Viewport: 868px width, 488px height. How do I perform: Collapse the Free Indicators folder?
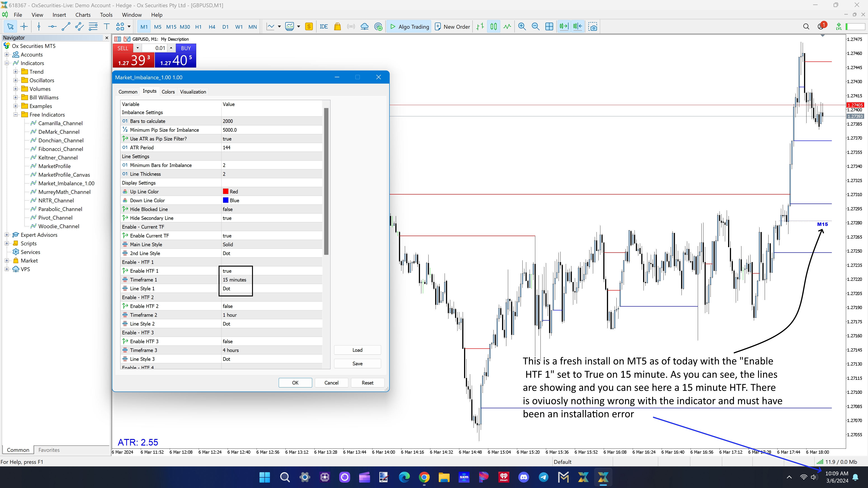coord(16,115)
